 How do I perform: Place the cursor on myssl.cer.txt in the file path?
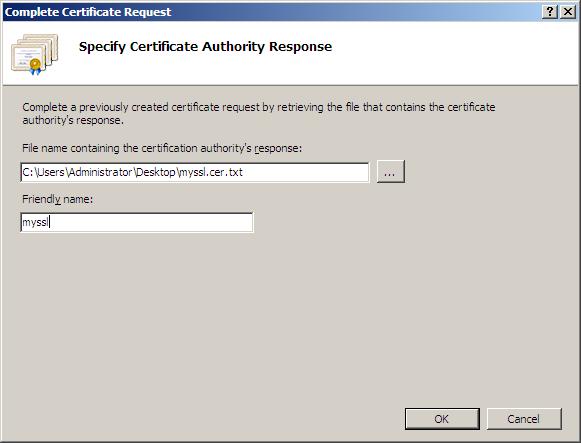210,172
